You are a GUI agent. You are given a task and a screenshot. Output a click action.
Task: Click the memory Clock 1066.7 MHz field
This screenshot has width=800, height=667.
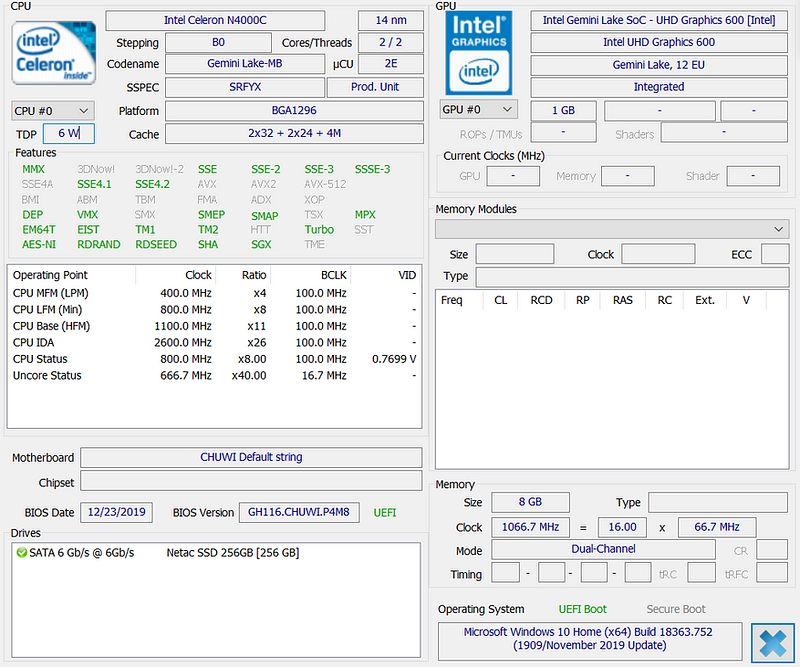pyautogui.click(x=531, y=527)
